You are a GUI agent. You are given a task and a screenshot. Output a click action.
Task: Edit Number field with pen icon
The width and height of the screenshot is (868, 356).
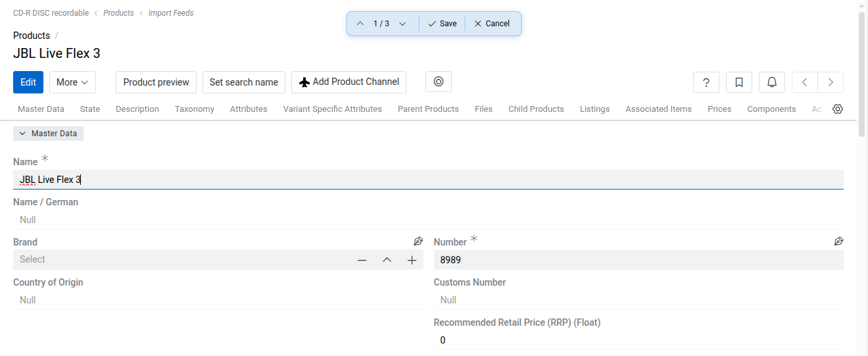[838, 242]
